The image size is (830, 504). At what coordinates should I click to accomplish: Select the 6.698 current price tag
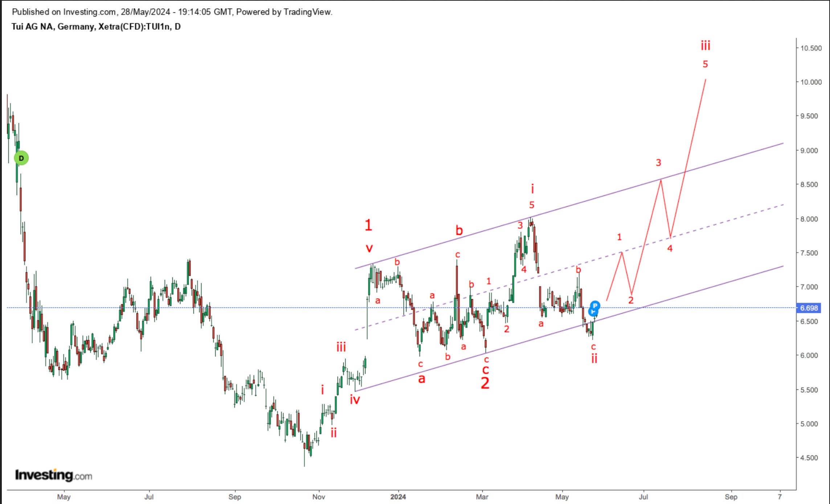click(809, 308)
